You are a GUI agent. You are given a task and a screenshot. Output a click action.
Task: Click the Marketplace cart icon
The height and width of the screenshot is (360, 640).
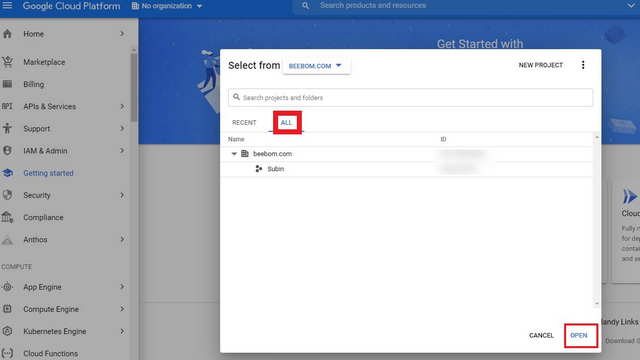[x=7, y=62]
